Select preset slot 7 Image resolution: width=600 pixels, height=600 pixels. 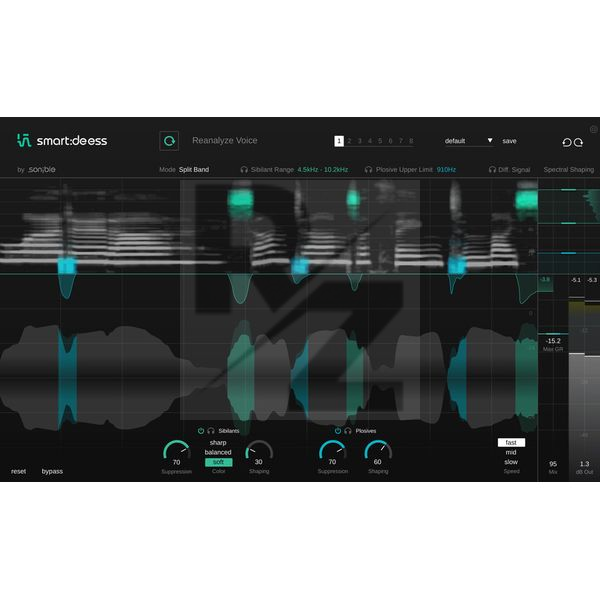point(401,141)
